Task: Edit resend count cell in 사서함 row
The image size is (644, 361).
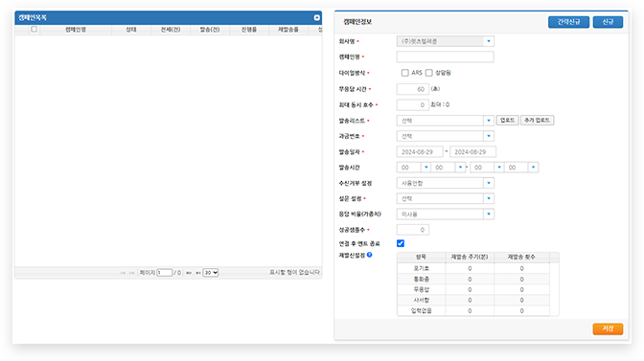Action: click(x=521, y=301)
